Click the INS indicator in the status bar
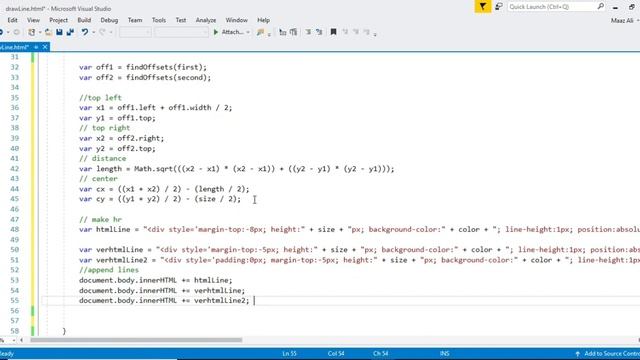Image resolution: width=640 pixels, height=360 pixels. [444, 354]
